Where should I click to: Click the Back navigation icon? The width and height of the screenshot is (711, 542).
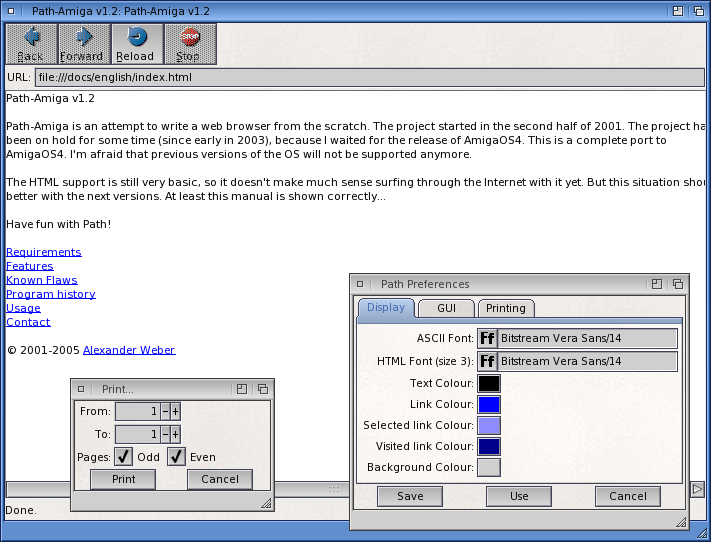(30, 38)
